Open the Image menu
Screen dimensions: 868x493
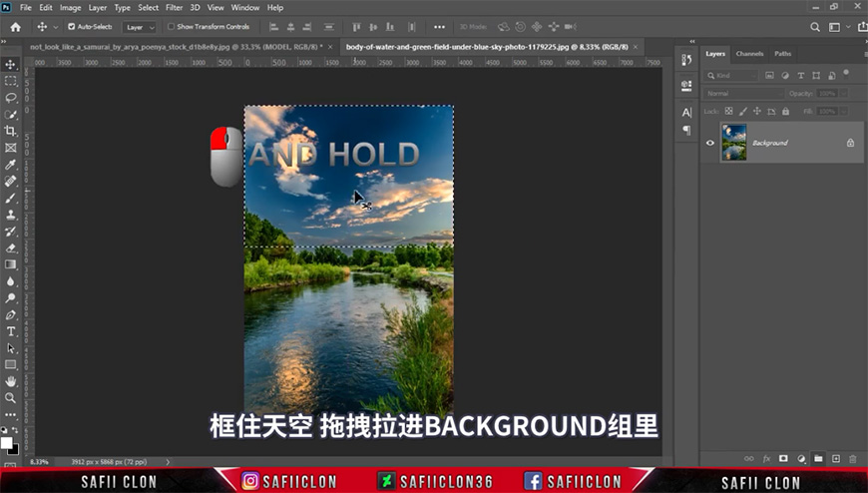(x=70, y=8)
